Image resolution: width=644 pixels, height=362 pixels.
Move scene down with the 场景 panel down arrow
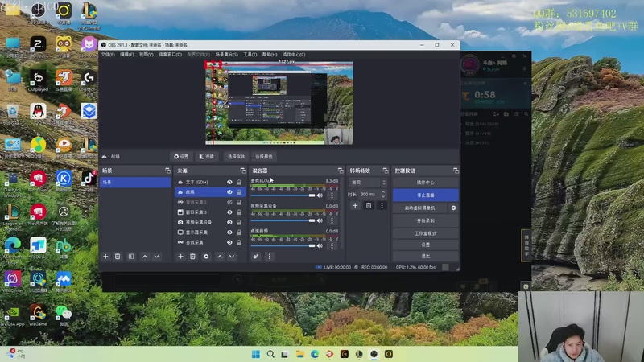coord(156,257)
